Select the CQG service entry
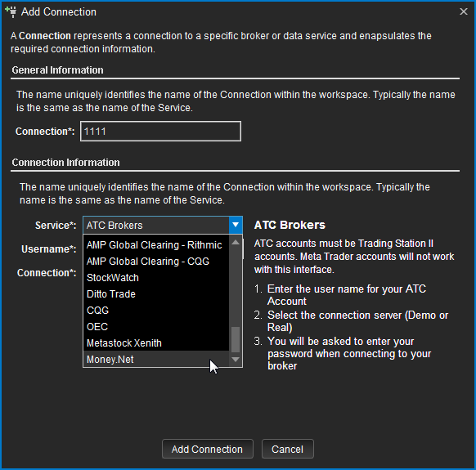This screenshot has width=476, height=470. point(156,311)
